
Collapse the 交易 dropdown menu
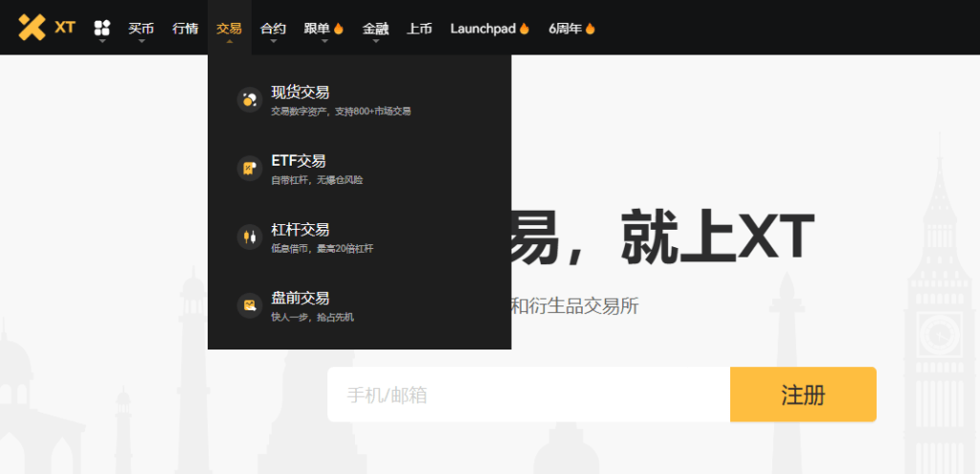[x=229, y=28]
